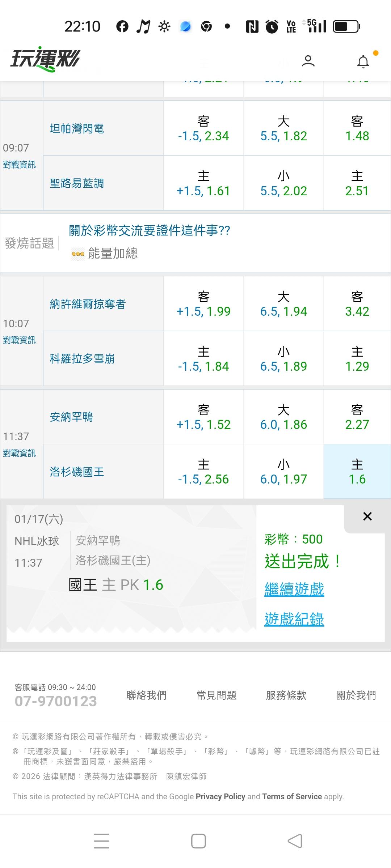Open 對戰資訊 for the 10:07 game
Viewport: 391px width, 868px height.
click(20, 340)
